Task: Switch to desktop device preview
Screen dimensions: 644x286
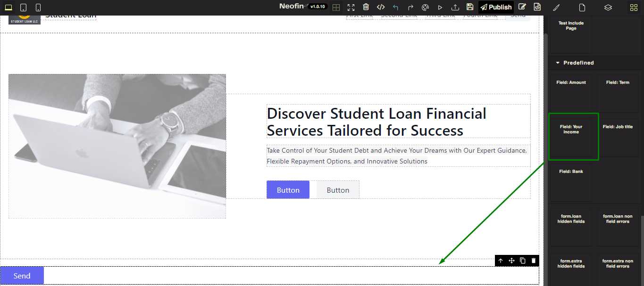Action: (8, 8)
